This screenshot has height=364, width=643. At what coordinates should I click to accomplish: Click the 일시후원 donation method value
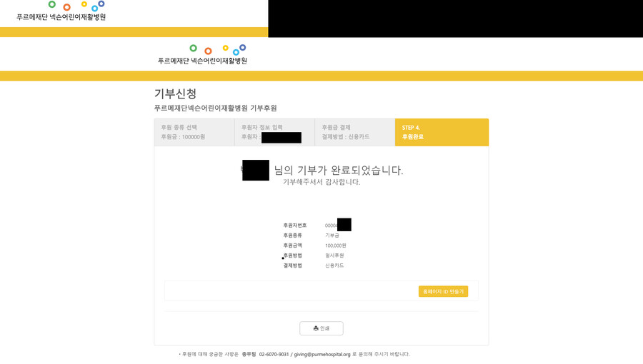334,256
